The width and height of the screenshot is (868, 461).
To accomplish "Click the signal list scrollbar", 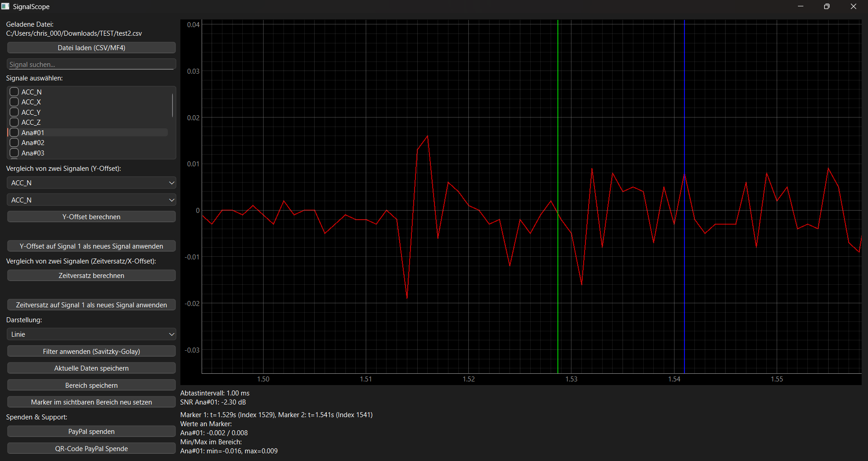I will pyautogui.click(x=172, y=105).
